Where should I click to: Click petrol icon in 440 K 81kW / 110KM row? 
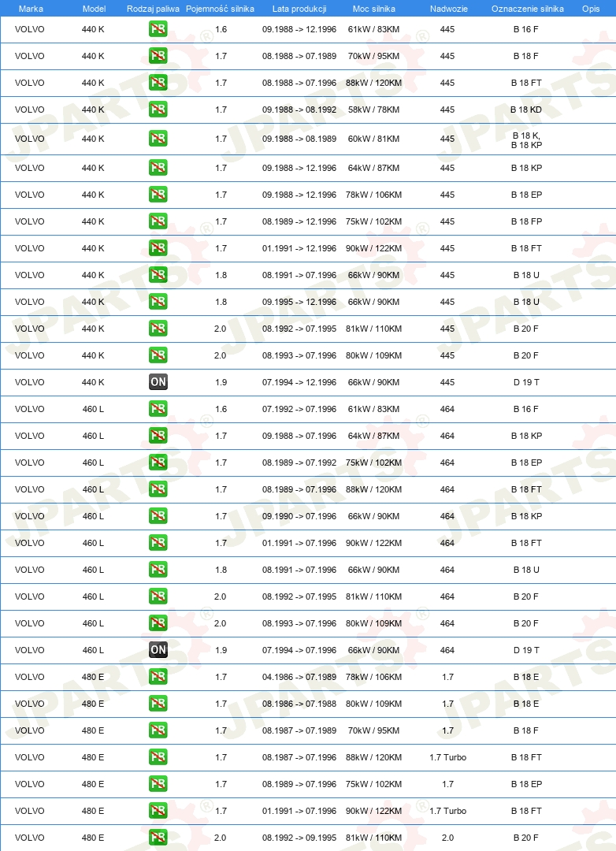pos(158,329)
